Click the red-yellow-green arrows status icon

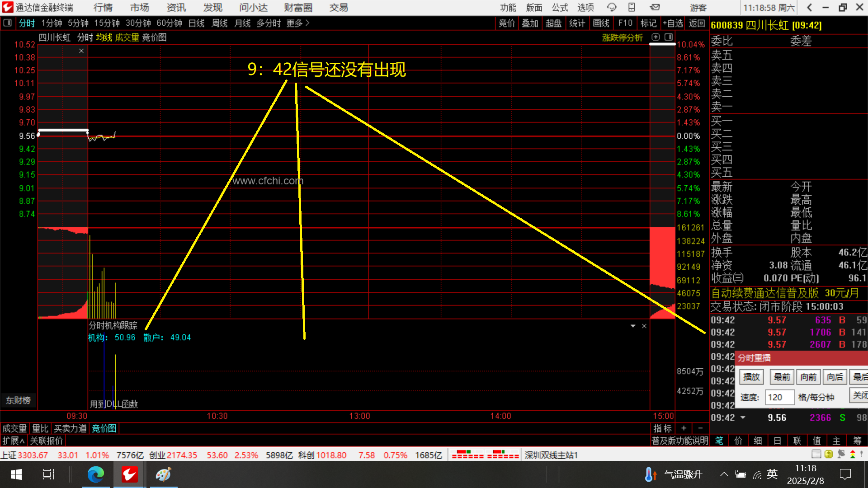coord(853,455)
